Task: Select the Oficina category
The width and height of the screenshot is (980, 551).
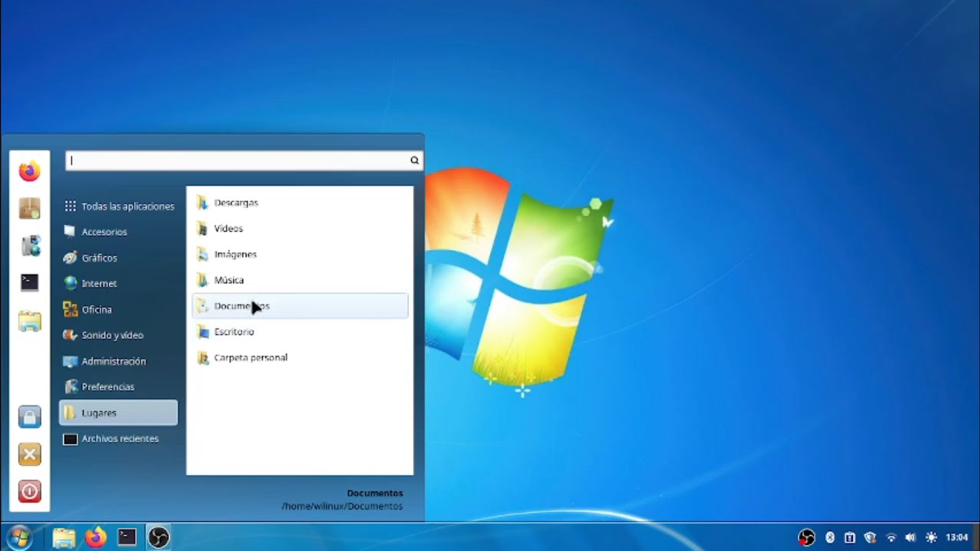Action: tap(119, 309)
